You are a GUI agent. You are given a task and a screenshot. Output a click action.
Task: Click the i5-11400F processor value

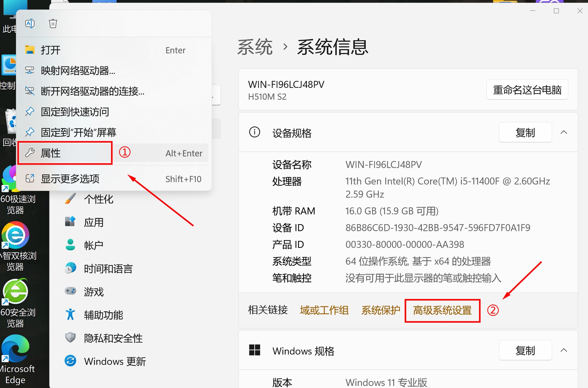coord(447,188)
